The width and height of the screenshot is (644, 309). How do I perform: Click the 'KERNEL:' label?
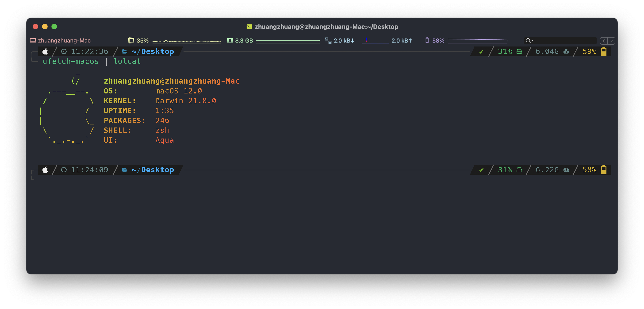coord(120,101)
